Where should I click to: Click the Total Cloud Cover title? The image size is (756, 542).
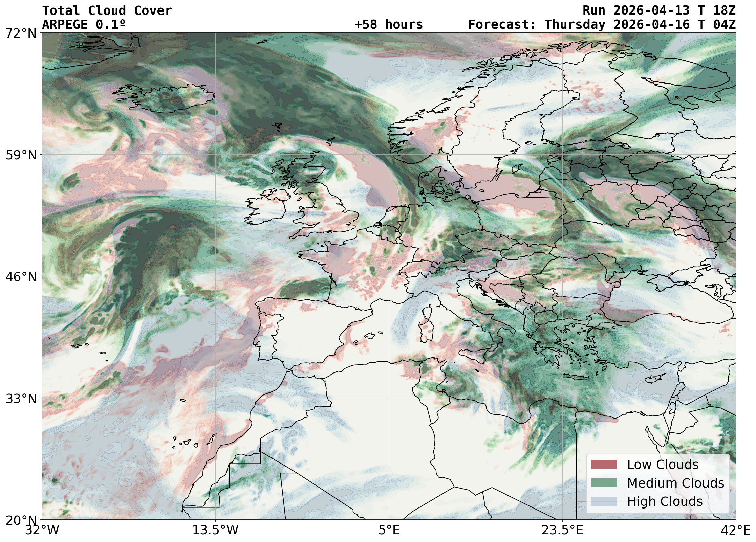[x=107, y=11]
